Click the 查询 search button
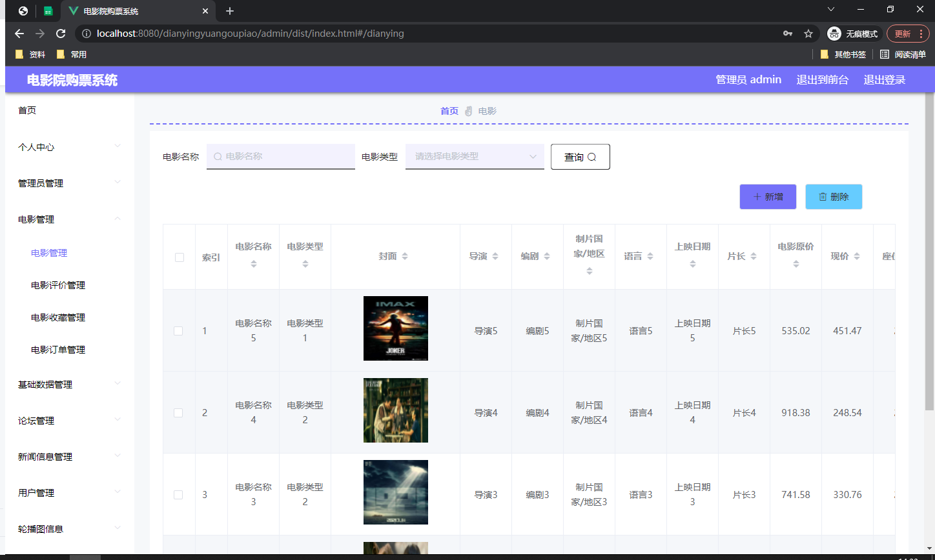 click(x=580, y=157)
